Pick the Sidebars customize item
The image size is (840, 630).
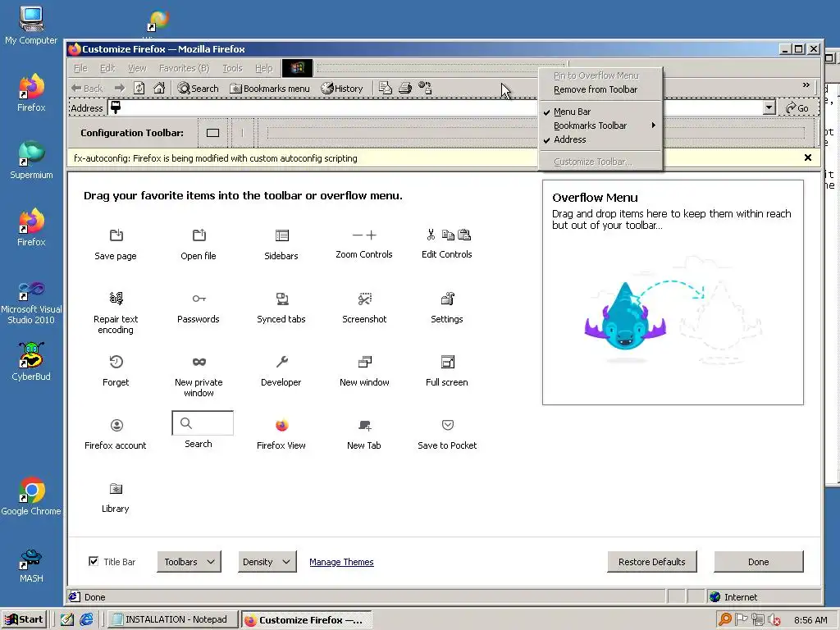pyautogui.click(x=281, y=244)
